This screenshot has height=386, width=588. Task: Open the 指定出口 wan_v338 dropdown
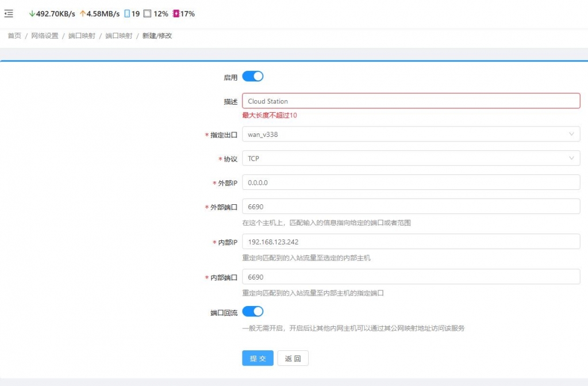coord(410,135)
